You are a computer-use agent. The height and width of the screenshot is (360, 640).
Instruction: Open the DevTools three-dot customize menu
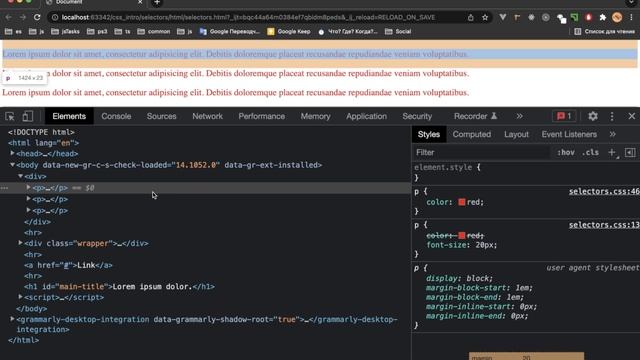(612, 116)
